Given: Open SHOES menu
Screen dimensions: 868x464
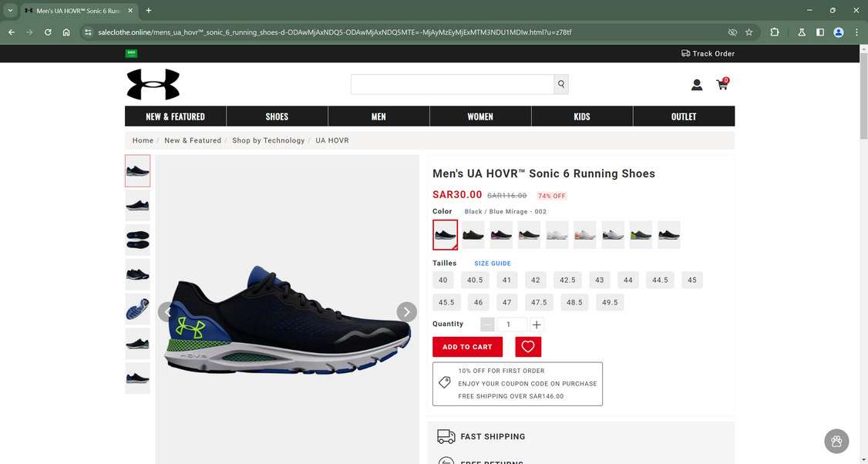Looking at the screenshot, I should 277,116.
